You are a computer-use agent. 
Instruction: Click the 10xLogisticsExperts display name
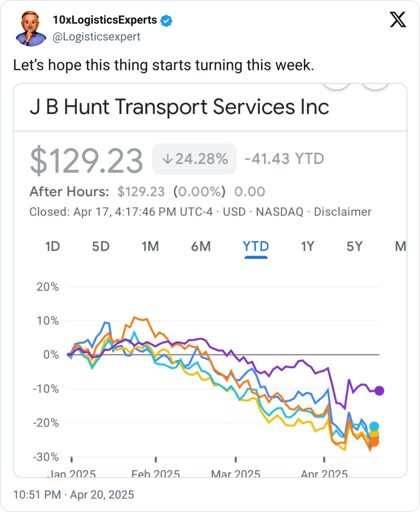click(105, 20)
